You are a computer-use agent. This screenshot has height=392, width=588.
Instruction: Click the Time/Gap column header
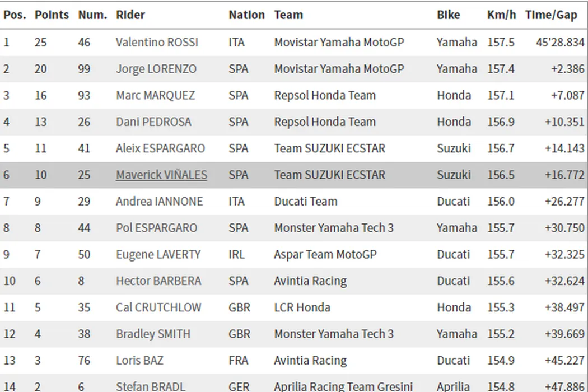[551, 15]
